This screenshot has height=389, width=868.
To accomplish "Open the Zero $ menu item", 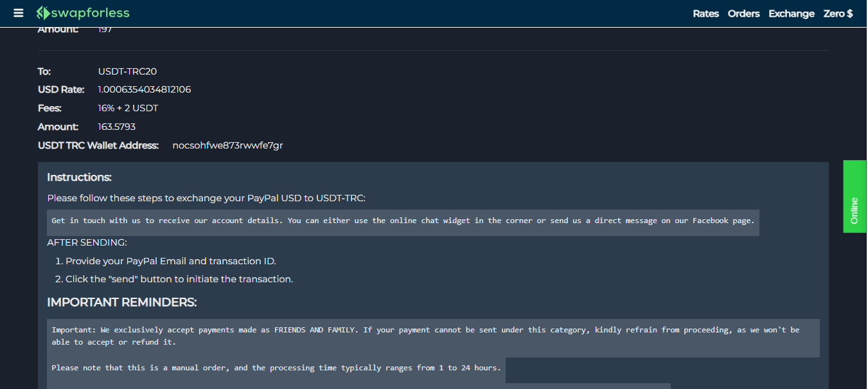I will [838, 14].
